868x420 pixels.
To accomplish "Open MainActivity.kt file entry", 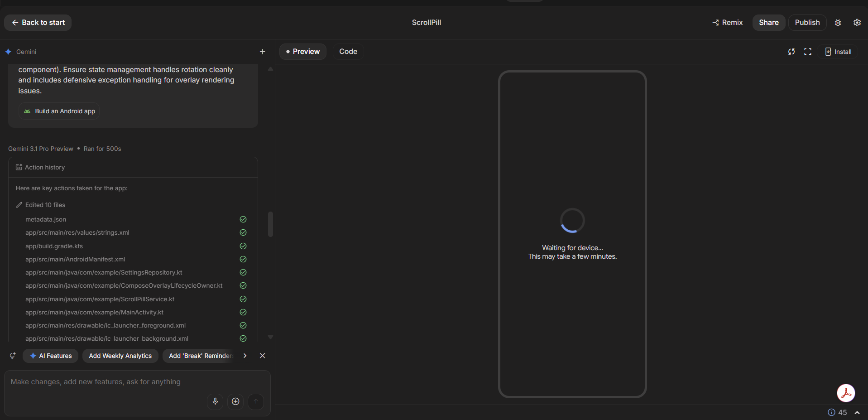I will tap(94, 312).
